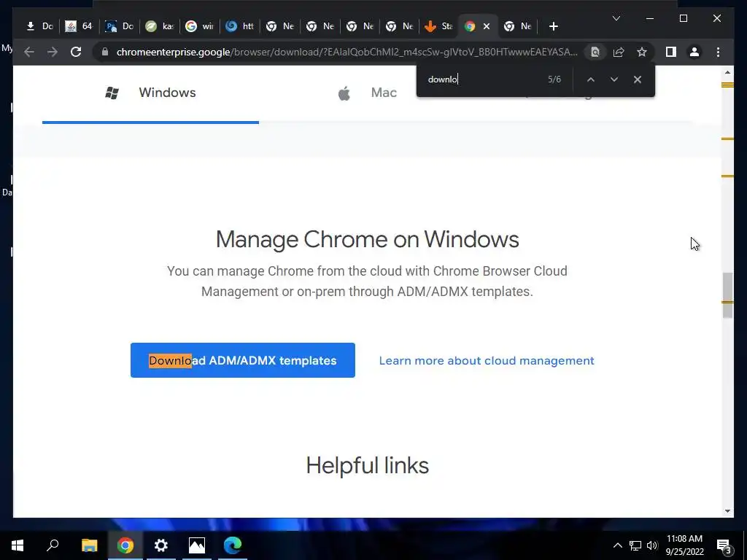Open Settings gear from taskbar
Image resolution: width=747 pixels, height=560 pixels.
[x=161, y=545]
